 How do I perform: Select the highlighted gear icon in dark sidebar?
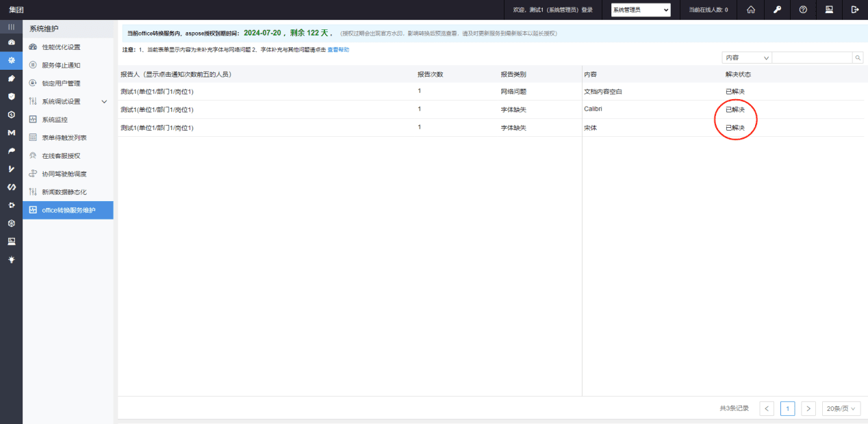coord(11,60)
